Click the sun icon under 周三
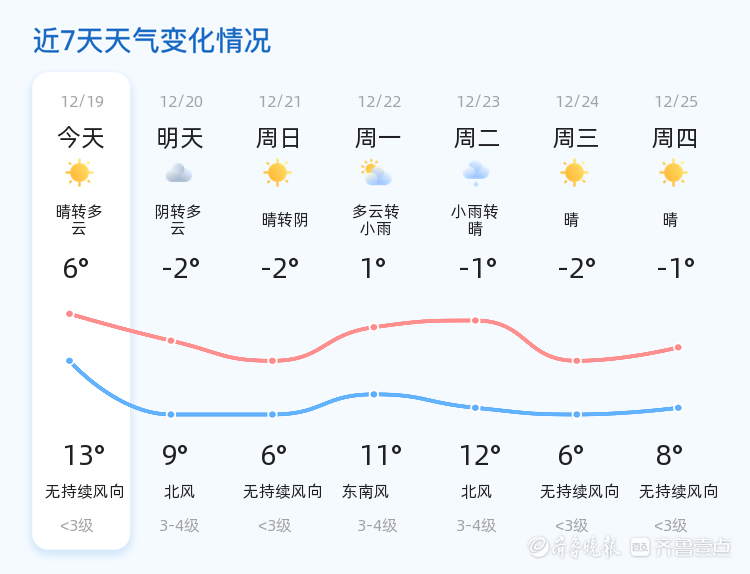Image resolution: width=750 pixels, height=574 pixels. click(574, 173)
